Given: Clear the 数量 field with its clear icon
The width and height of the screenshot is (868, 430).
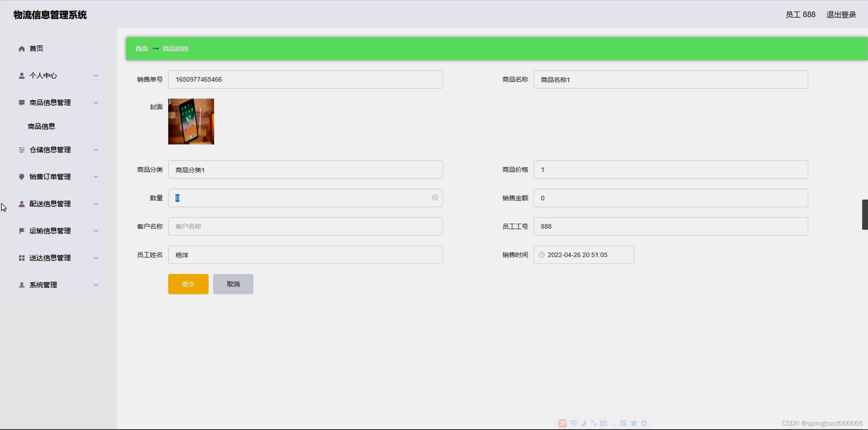Looking at the screenshot, I should 435,198.
